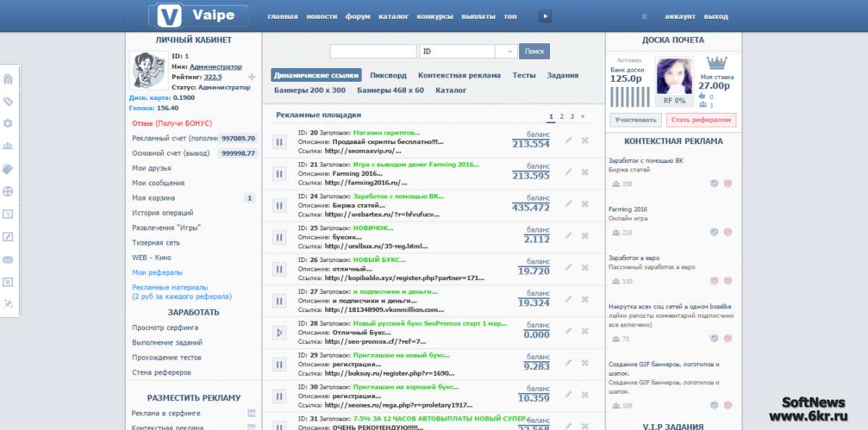Image resolution: width=868 pixels, height=430 pixels.
Task: Go to next pages with » arrow
Action: point(583,116)
